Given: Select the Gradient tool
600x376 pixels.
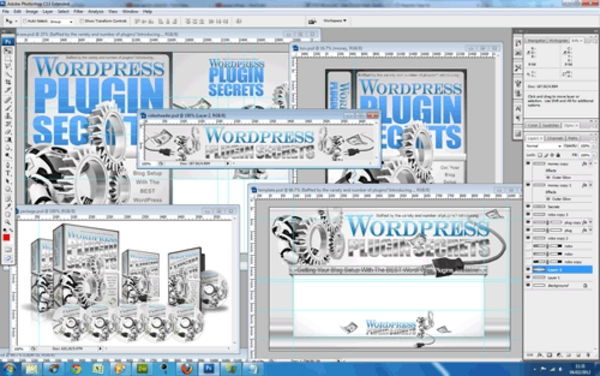Looking at the screenshot, I should point(8,140).
